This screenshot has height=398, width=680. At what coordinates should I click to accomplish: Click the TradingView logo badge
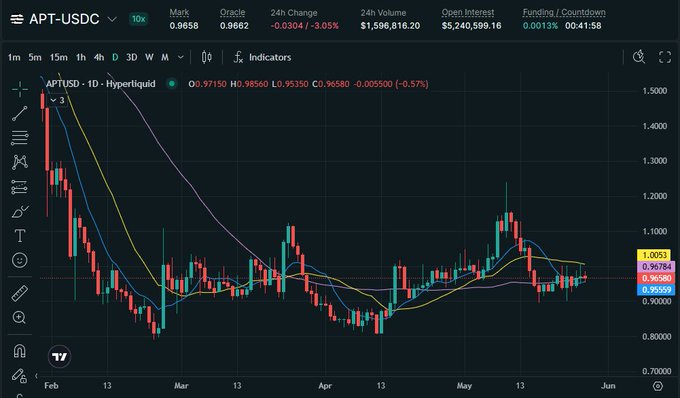tap(59, 356)
